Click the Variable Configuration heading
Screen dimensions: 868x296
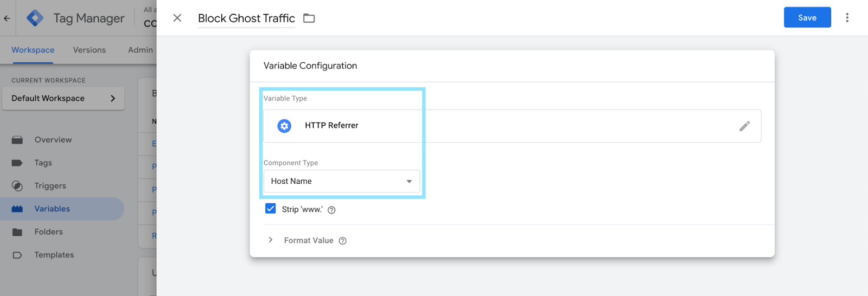310,66
